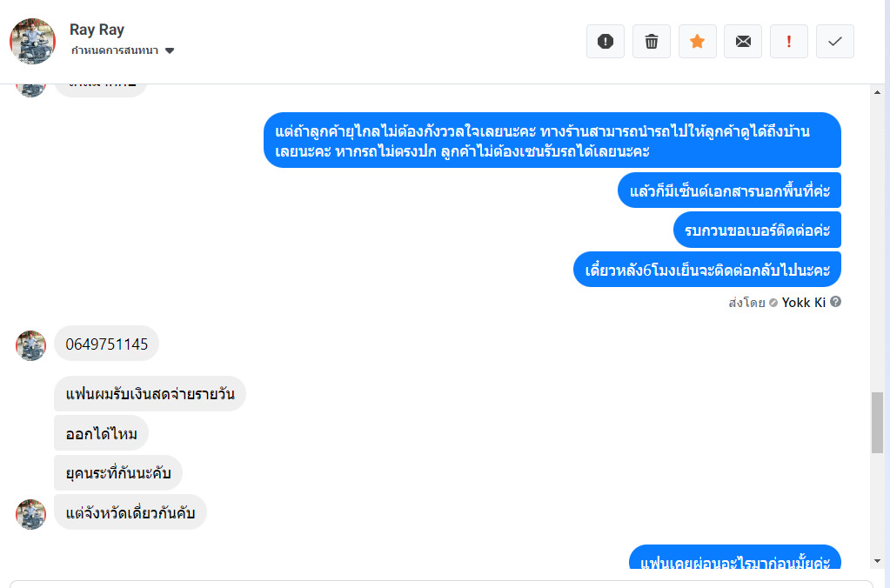Viewport: 890px width, 588px height.
Task: Click the phone number message 0649751145
Action: [x=107, y=344]
